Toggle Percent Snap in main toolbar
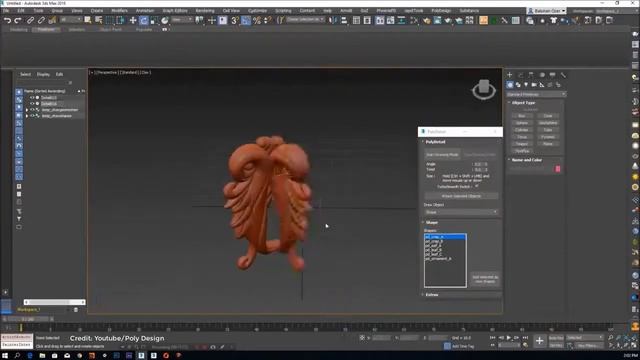640x360 pixels. click(257, 20)
